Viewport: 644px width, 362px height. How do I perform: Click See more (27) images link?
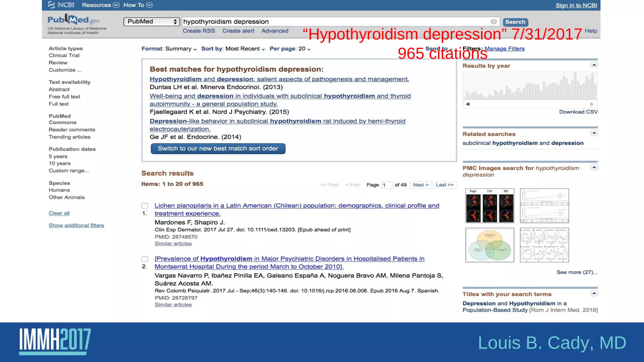[577, 272]
